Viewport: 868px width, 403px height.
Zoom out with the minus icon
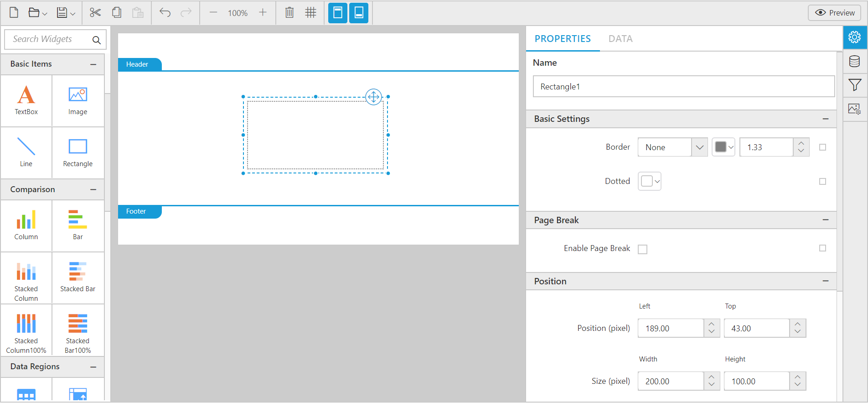coord(213,12)
